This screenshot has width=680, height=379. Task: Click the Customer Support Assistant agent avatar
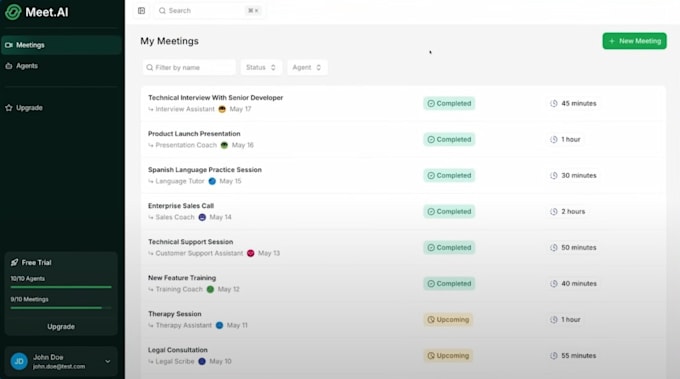click(251, 253)
